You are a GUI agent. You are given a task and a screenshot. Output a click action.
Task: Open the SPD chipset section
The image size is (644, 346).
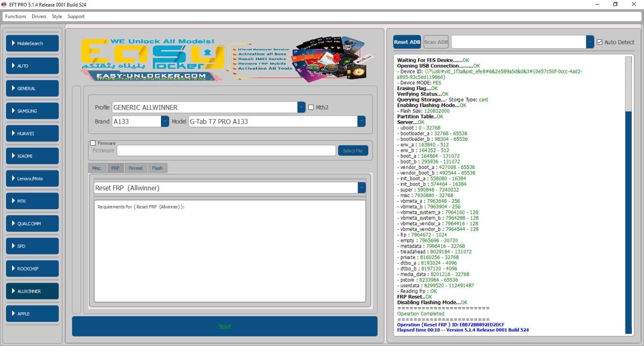[x=32, y=246]
